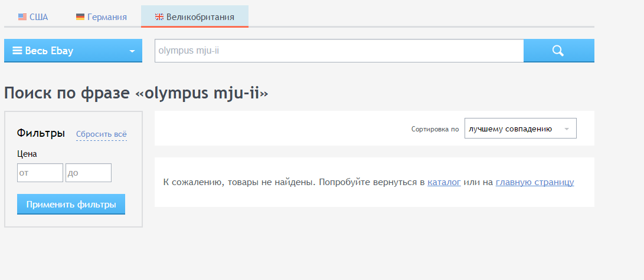Click the USA flag icon
644x280 pixels.
point(22,17)
